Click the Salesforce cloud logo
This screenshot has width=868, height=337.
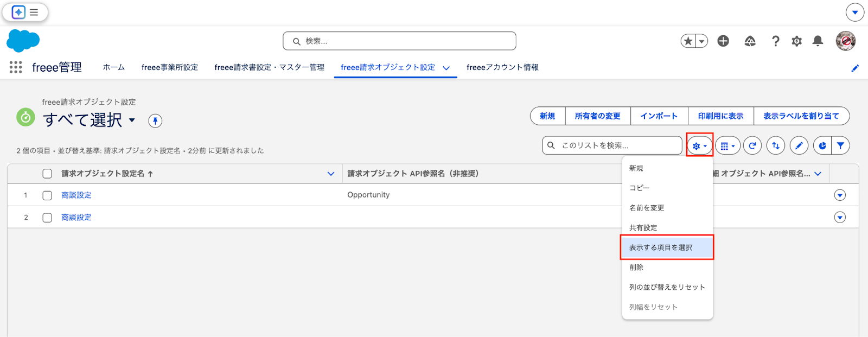coord(23,41)
